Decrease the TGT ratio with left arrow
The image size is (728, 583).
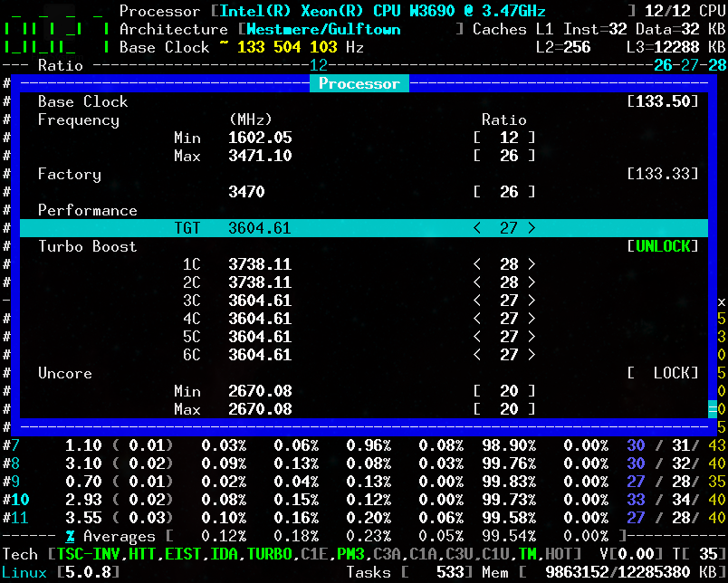coord(477,228)
